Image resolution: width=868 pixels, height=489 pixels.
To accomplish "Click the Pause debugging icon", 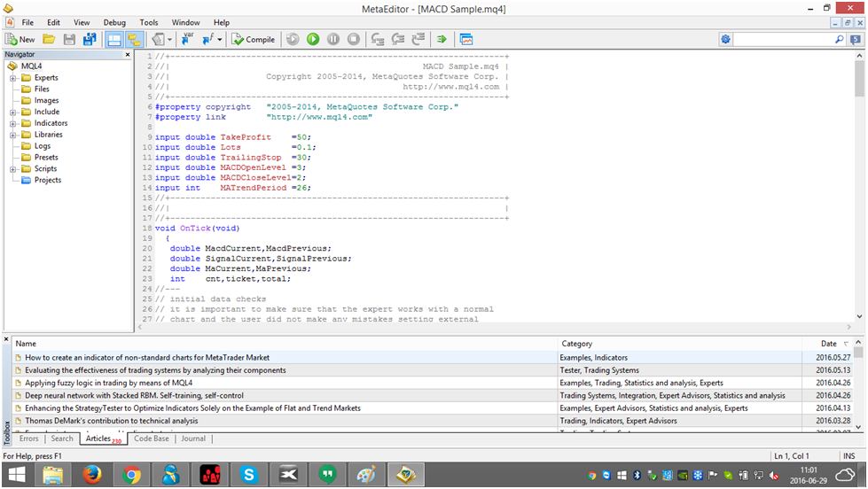I will pos(333,39).
